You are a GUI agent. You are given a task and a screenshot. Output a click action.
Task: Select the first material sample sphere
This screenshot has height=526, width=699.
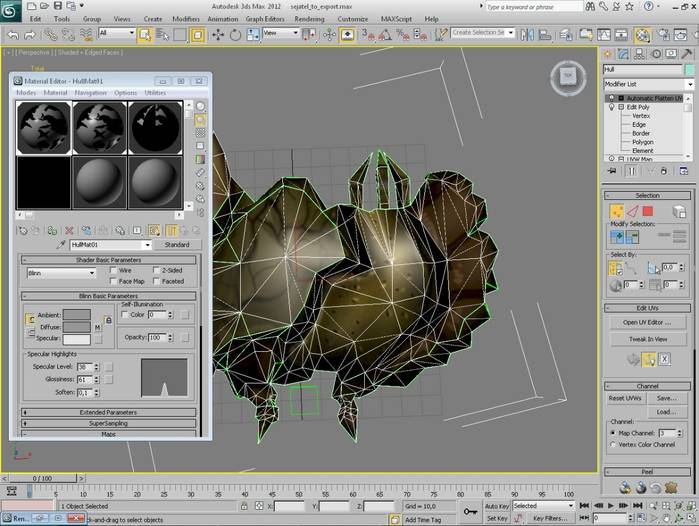43,127
